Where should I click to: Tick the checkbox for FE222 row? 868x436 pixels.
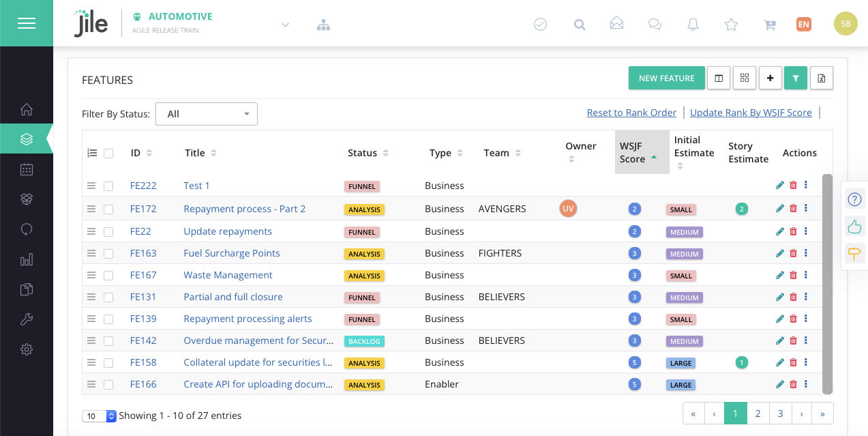point(108,186)
